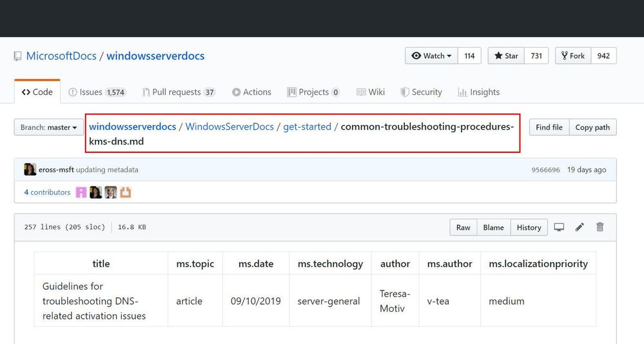This screenshot has height=344, width=644.
Task: Star the repository
Action: tap(506, 56)
